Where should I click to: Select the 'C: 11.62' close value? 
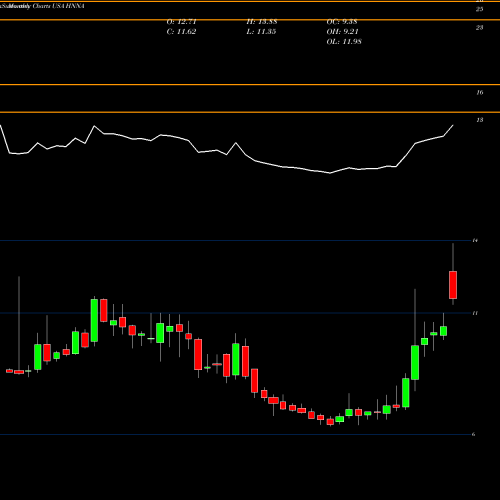[181, 32]
